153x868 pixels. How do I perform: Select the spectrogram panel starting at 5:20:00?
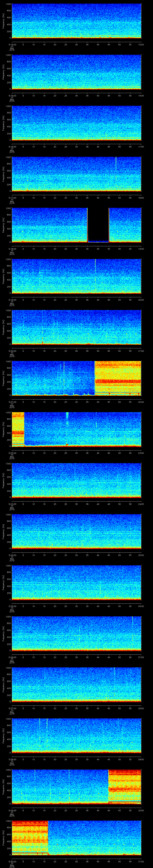(76, 327)
